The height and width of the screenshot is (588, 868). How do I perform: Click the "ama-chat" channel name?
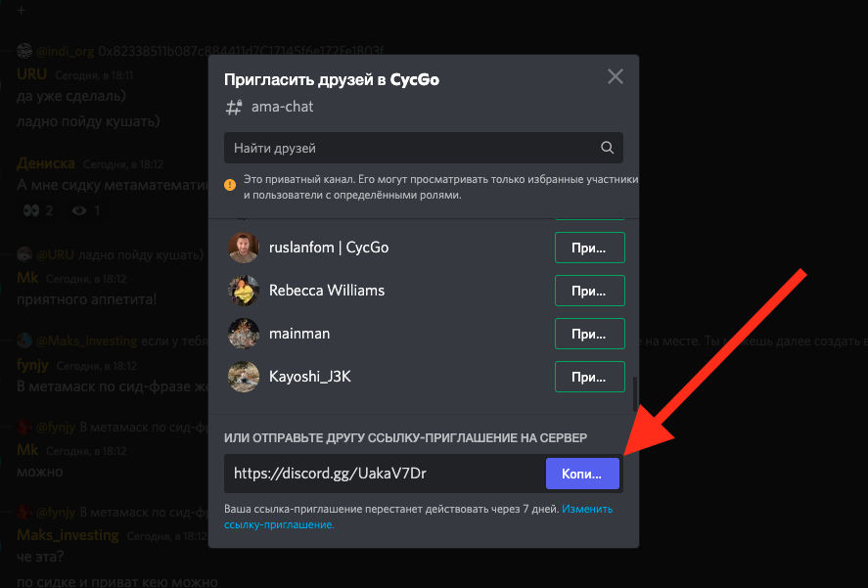pyautogui.click(x=283, y=107)
